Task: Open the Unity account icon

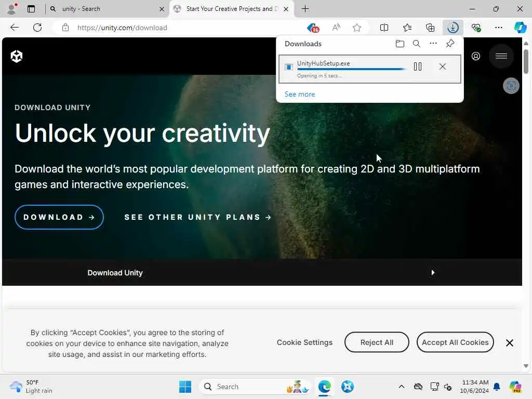Action: click(x=476, y=56)
